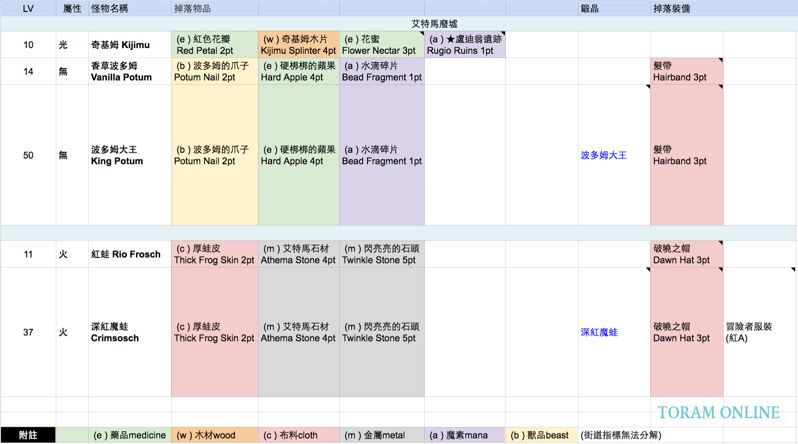Select level cell 50
Viewport: 798px width, 444px height.
point(28,155)
